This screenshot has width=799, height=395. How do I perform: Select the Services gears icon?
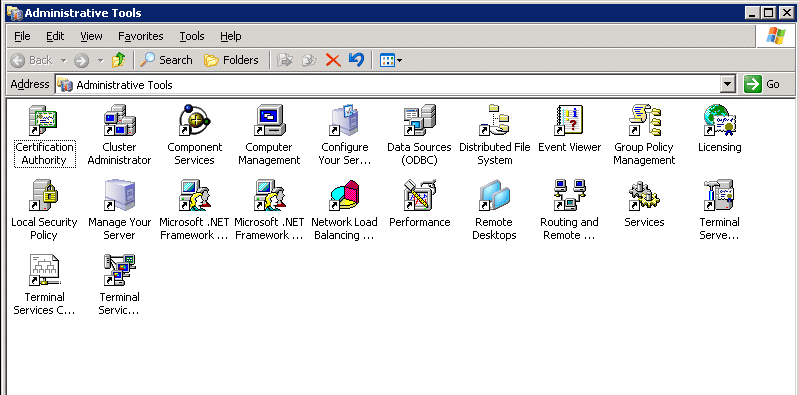click(644, 195)
